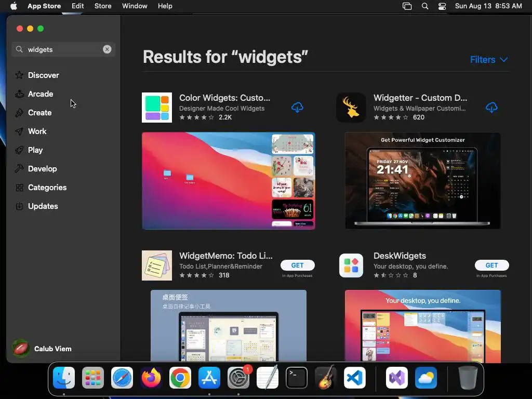Click the Play rocket icon

coord(19,150)
